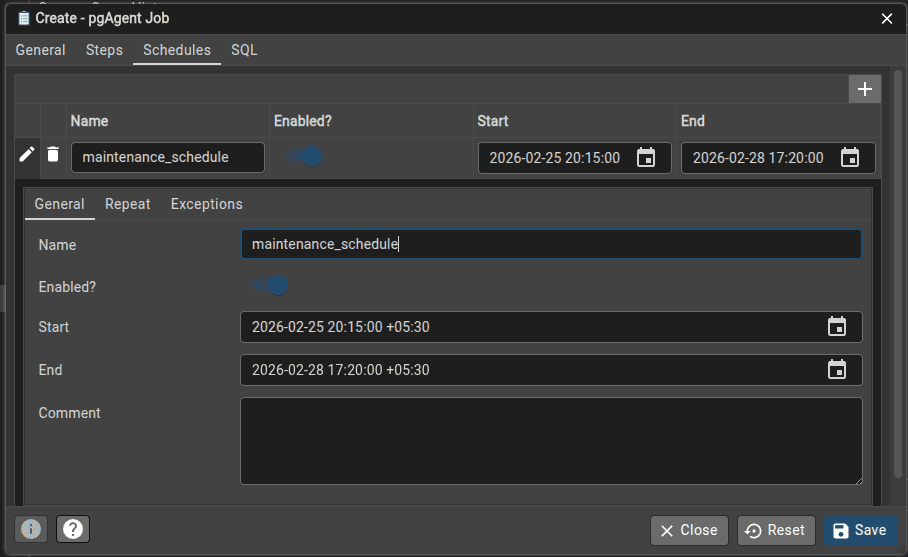Screen dimensions: 908x557
Task: Delete the maintenance_schedule row with trash icon
Action: (x=53, y=155)
